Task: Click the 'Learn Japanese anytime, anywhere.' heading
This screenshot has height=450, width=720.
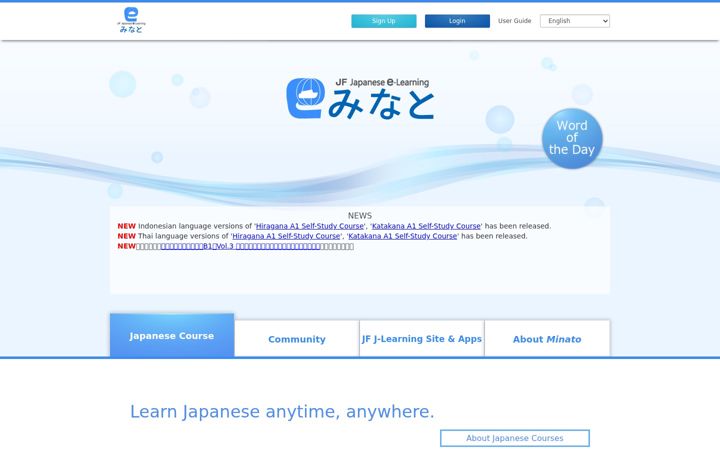Action: click(282, 411)
